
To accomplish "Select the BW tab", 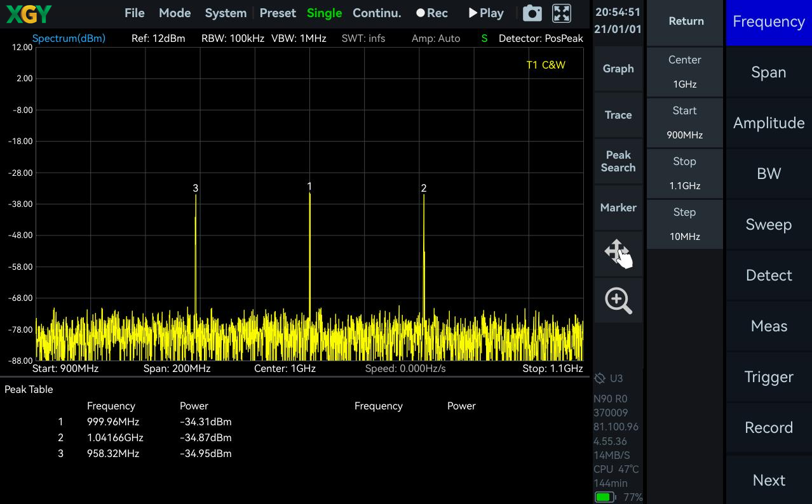I will (769, 174).
